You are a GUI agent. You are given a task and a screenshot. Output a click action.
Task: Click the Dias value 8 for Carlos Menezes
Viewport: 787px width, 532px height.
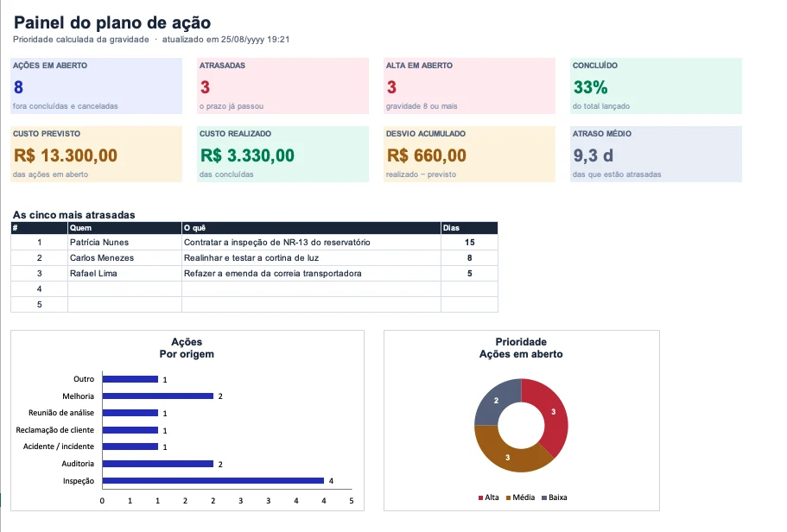tap(469, 258)
